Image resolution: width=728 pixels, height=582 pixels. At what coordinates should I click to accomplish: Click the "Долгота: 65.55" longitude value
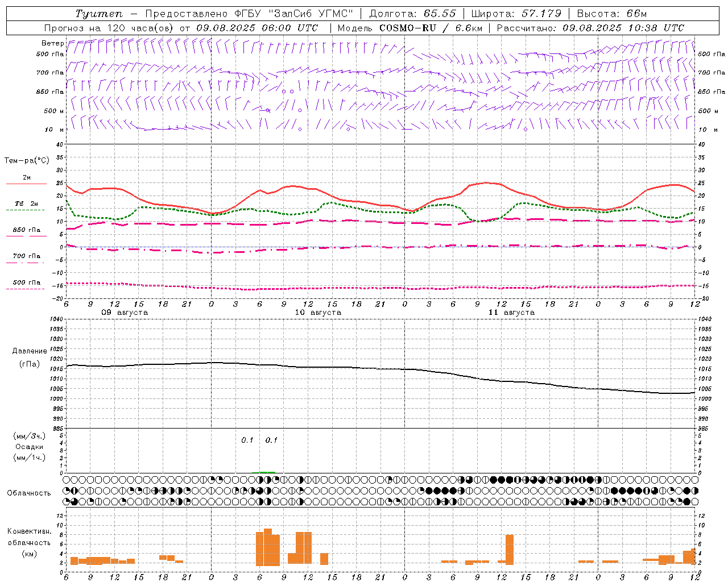tap(412, 14)
